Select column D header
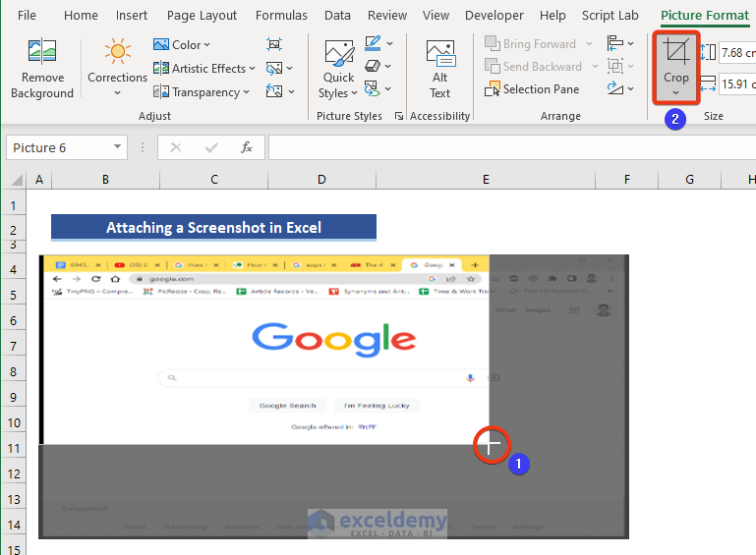This screenshot has height=555, width=756. click(x=321, y=180)
